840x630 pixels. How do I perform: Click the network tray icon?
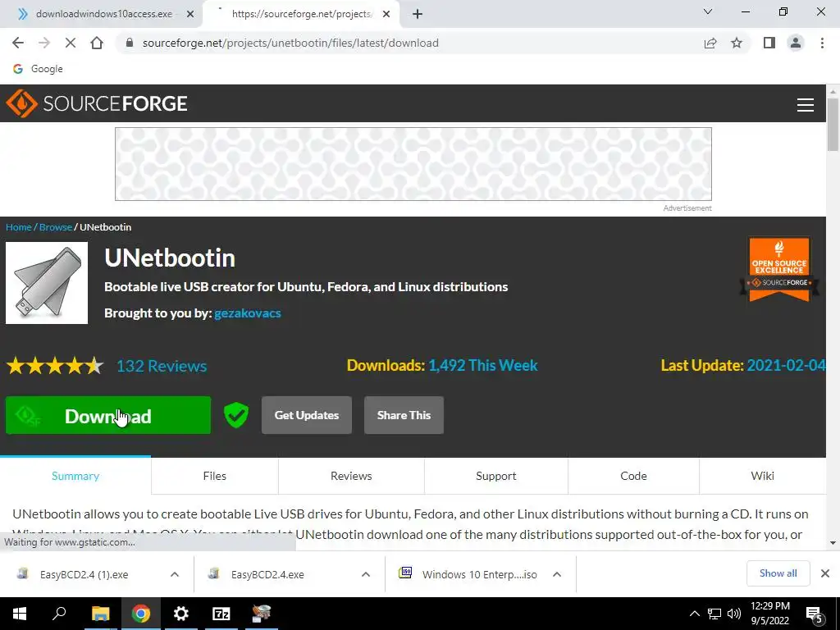pos(714,614)
